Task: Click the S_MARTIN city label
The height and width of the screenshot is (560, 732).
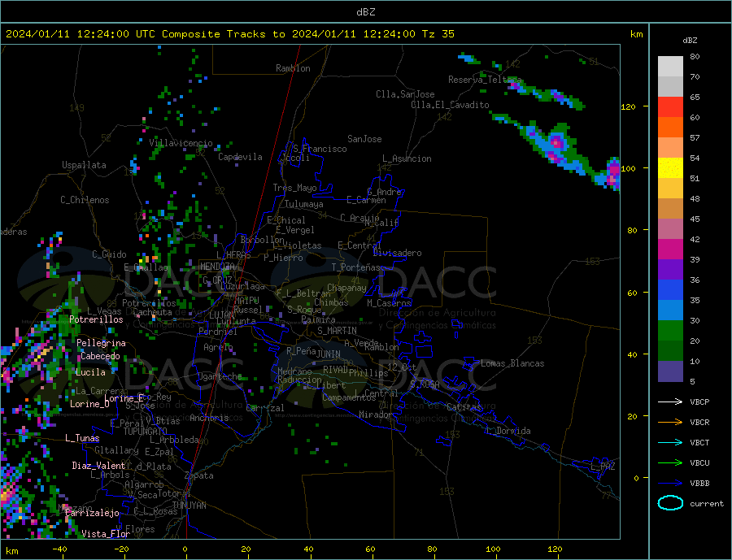Action: pyautogui.click(x=337, y=331)
